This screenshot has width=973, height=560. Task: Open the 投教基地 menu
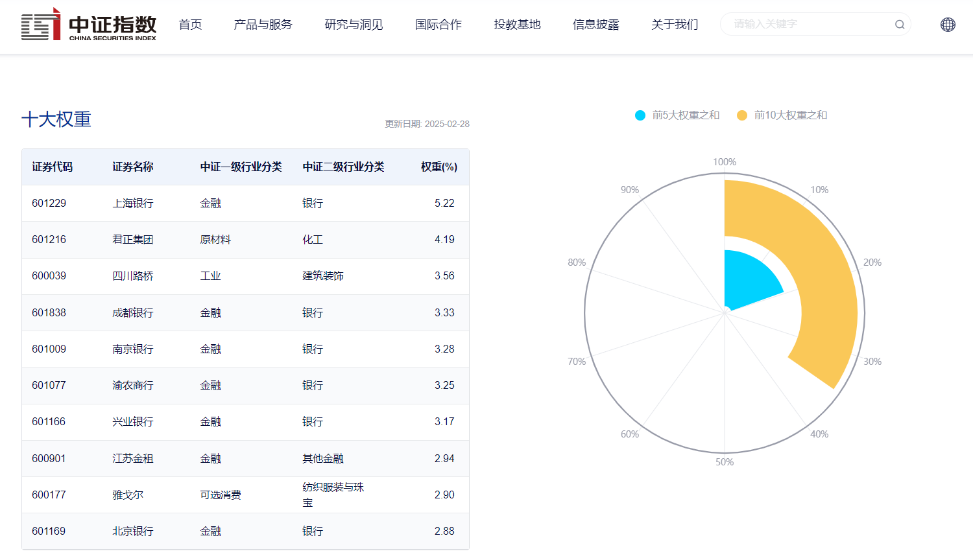517,24
